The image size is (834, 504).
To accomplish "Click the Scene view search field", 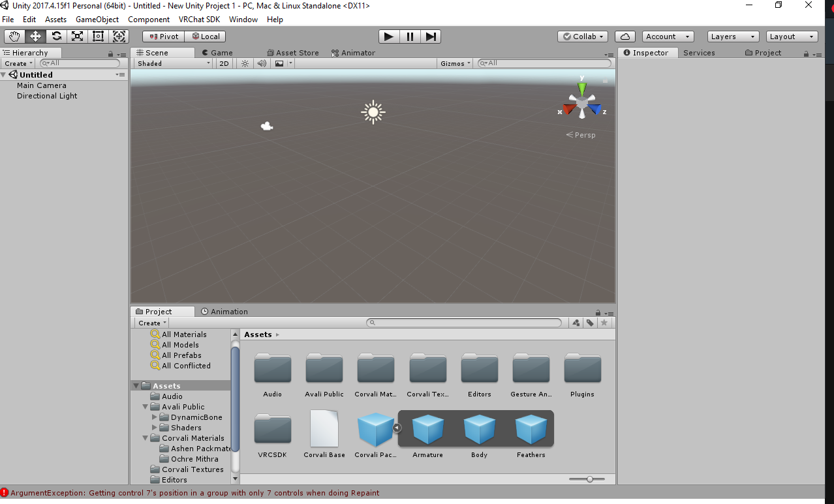I will 545,63.
